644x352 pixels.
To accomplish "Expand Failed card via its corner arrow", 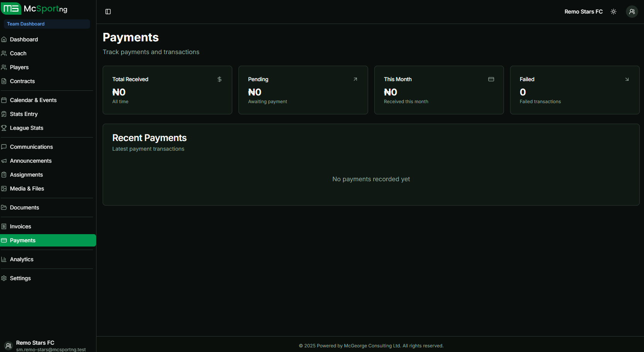I will [x=627, y=79].
